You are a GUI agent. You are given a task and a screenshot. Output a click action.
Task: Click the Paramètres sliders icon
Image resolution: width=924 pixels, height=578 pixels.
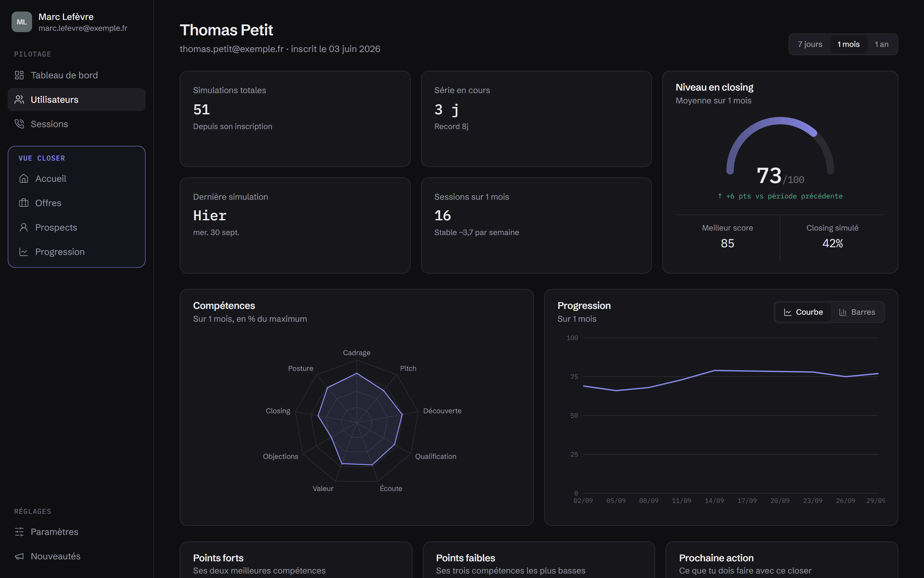tap(19, 532)
